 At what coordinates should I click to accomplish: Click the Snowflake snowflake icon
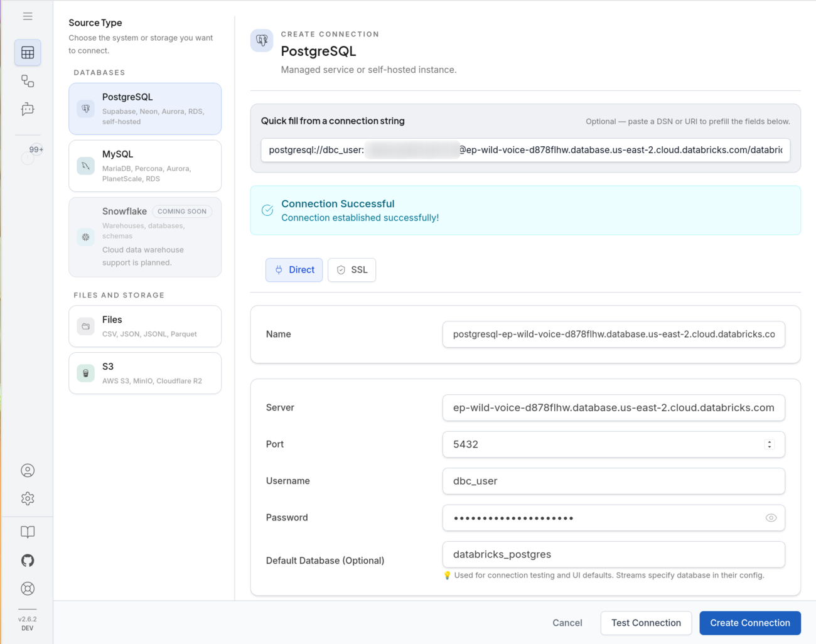coord(86,237)
